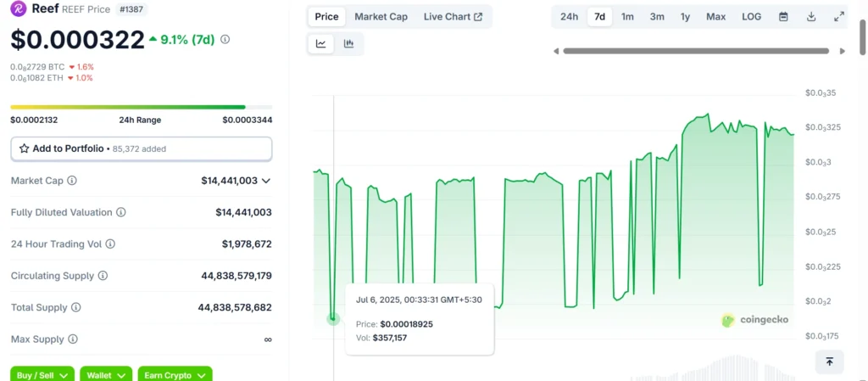This screenshot has width=868, height=381.
Task: Click the $0.0002132 range low value
Action: tap(34, 120)
